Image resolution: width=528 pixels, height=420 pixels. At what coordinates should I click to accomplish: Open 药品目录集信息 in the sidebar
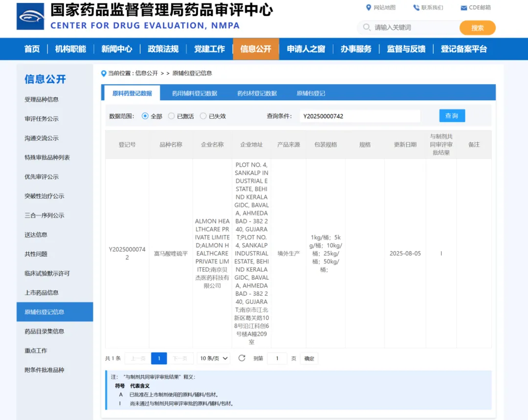coord(44,331)
